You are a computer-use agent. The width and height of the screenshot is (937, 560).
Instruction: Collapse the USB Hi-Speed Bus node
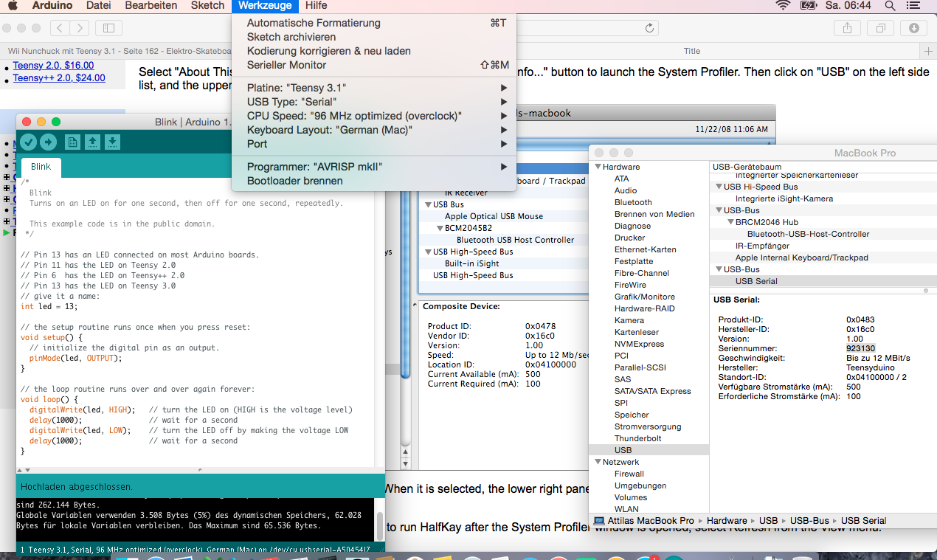click(x=718, y=187)
